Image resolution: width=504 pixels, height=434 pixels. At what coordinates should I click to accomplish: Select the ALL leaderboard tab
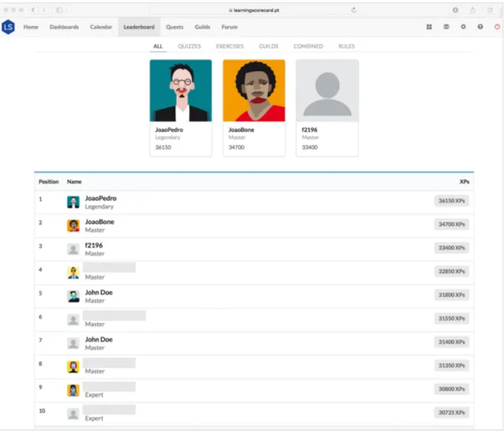(x=158, y=47)
